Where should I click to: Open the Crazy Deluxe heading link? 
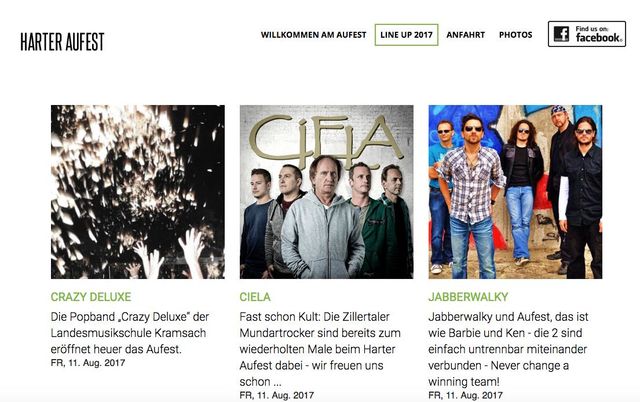91,297
